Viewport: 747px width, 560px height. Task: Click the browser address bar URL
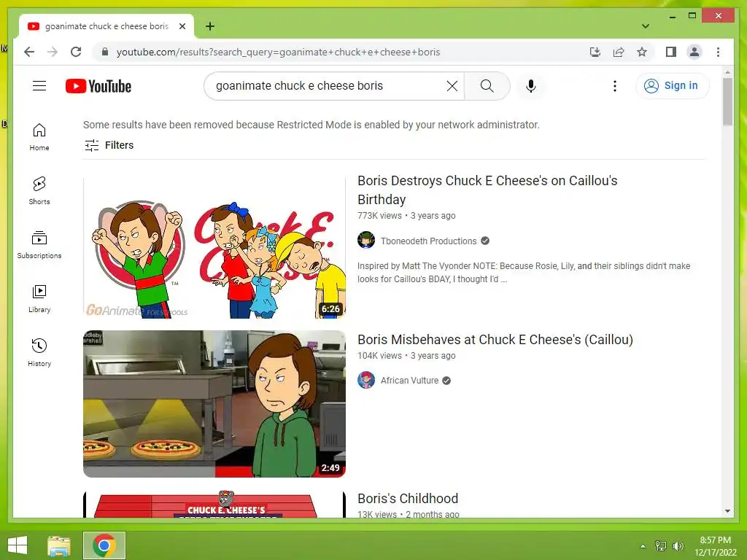(278, 52)
